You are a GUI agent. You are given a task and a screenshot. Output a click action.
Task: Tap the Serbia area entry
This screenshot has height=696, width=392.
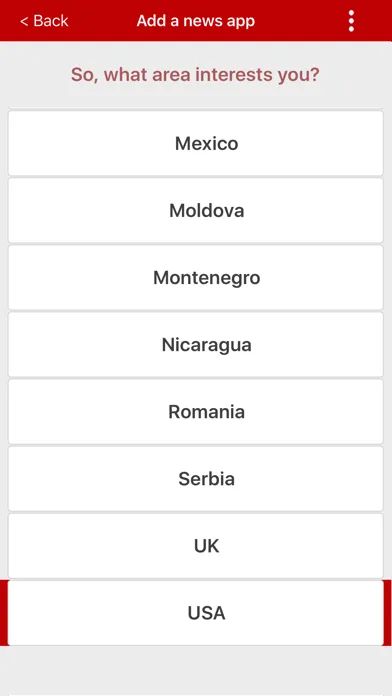click(x=196, y=478)
